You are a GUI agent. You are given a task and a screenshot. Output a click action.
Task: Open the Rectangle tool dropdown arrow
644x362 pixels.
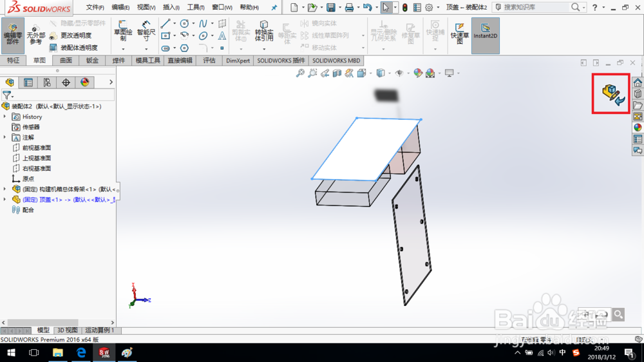tap(174, 35)
